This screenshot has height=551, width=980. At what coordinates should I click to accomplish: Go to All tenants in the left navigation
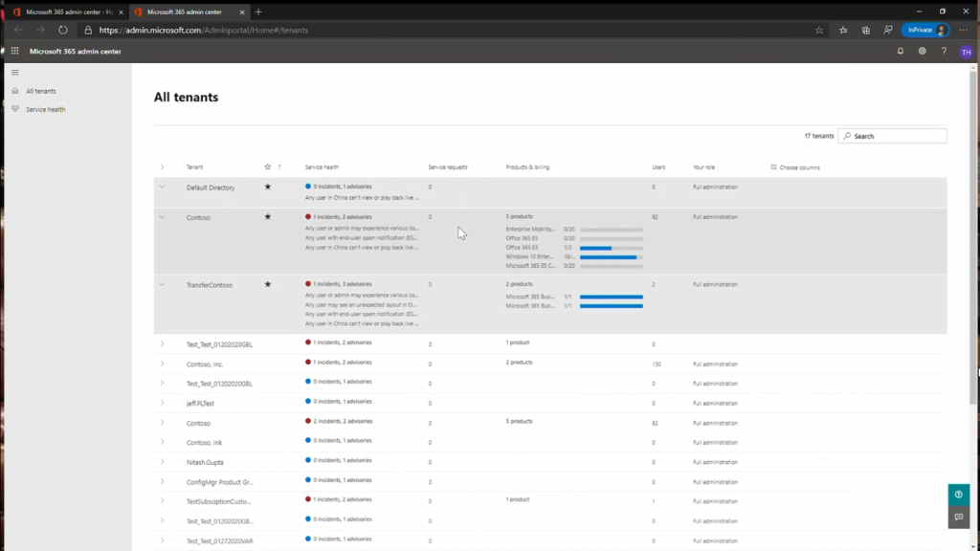pos(40,91)
